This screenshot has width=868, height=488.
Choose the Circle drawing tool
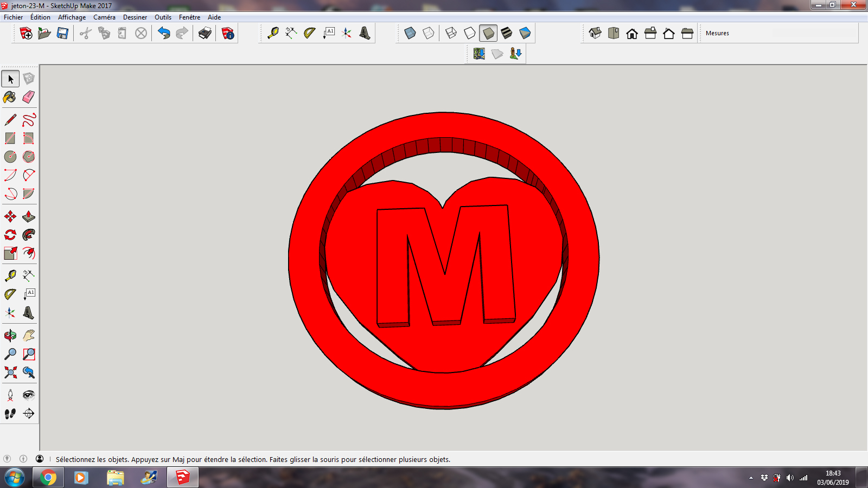coord(10,157)
